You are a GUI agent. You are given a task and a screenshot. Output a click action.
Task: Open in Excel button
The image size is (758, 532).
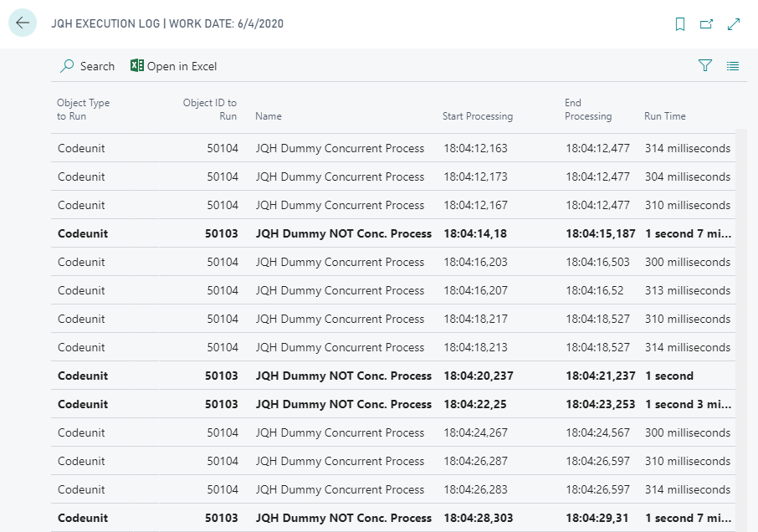[182, 66]
